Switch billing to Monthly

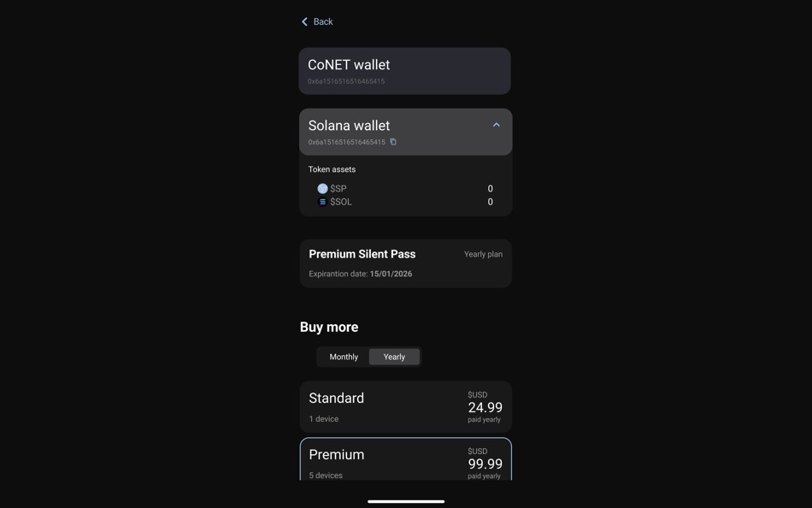click(x=344, y=356)
